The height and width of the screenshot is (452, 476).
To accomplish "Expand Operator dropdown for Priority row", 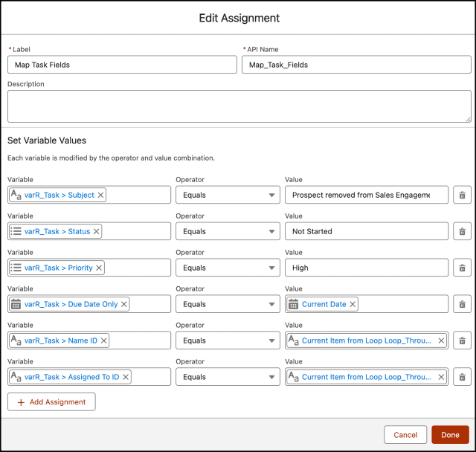I will click(228, 268).
